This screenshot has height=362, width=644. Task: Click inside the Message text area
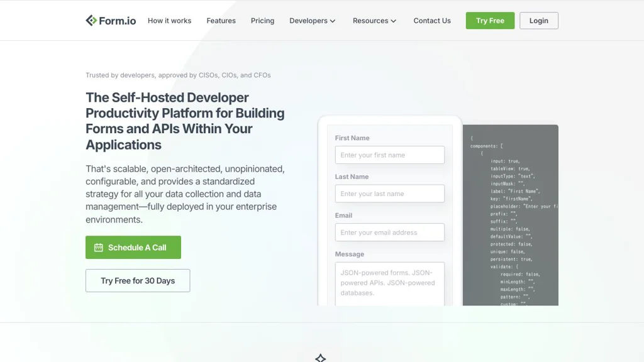[389, 283]
